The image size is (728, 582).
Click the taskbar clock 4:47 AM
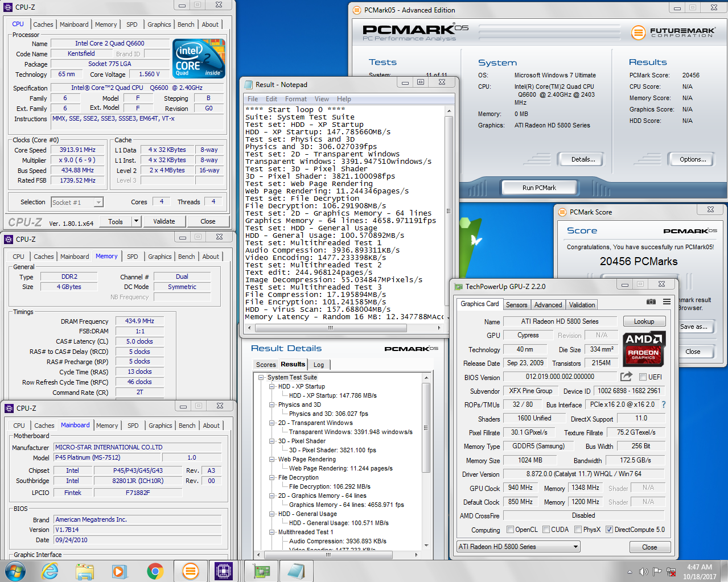700,567
